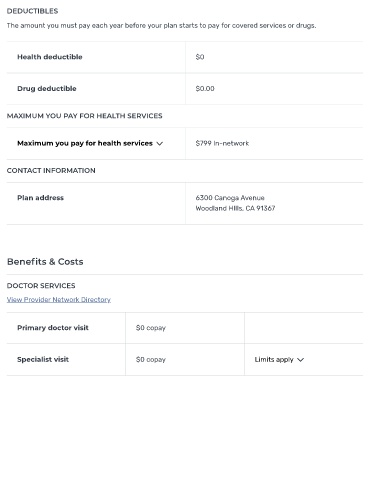Click the CONTACT INFORMATION section heading
370x480 pixels.
coord(51,171)
